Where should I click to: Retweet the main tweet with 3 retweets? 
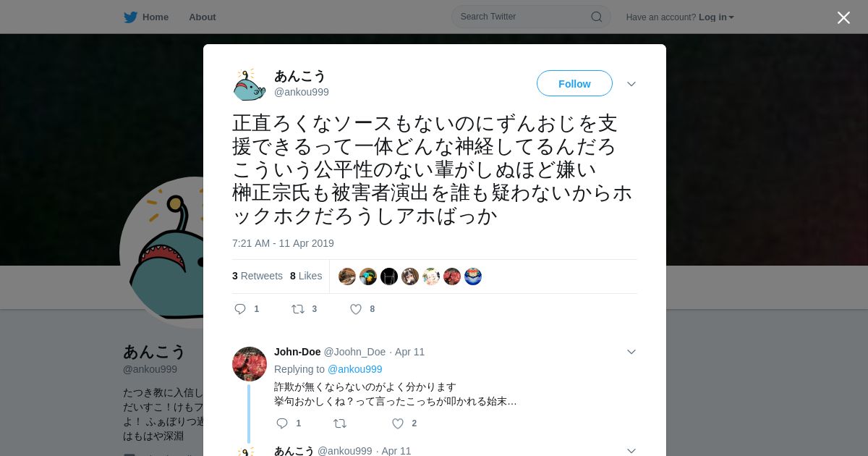[298, 309]
